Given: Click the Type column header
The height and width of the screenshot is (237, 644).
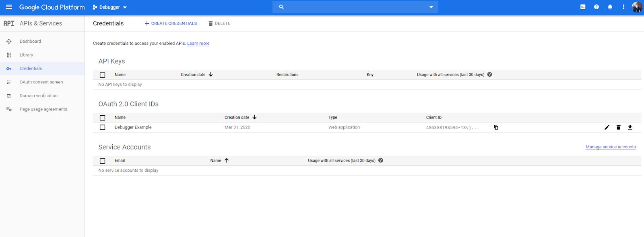Looking at the screenshot, I should (x=333, y=117).
